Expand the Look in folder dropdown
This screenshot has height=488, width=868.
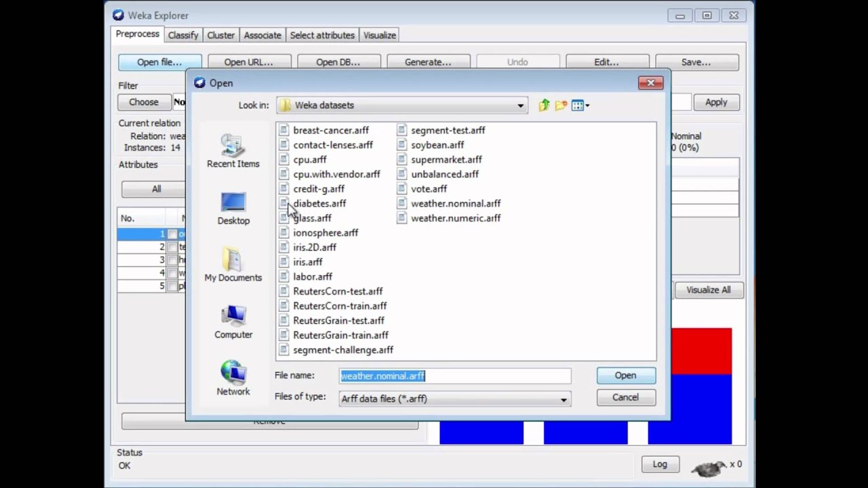click(520, 106)
